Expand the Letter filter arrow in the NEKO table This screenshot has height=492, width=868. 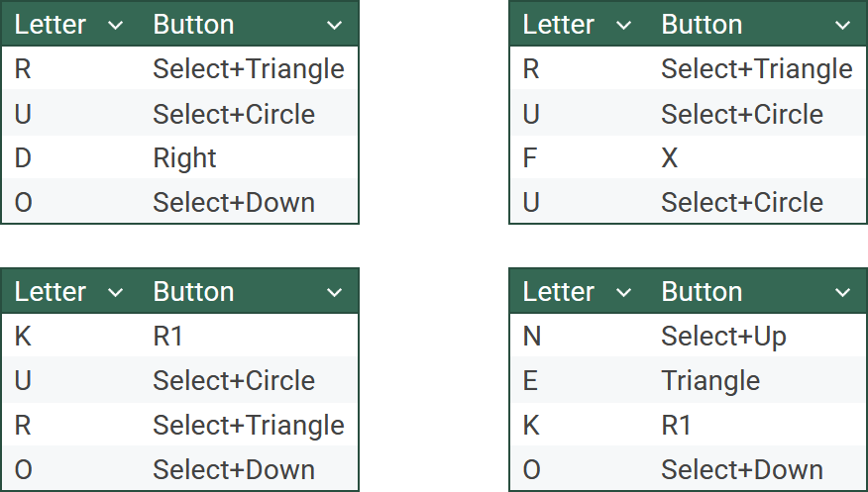[x=623, y=292]
